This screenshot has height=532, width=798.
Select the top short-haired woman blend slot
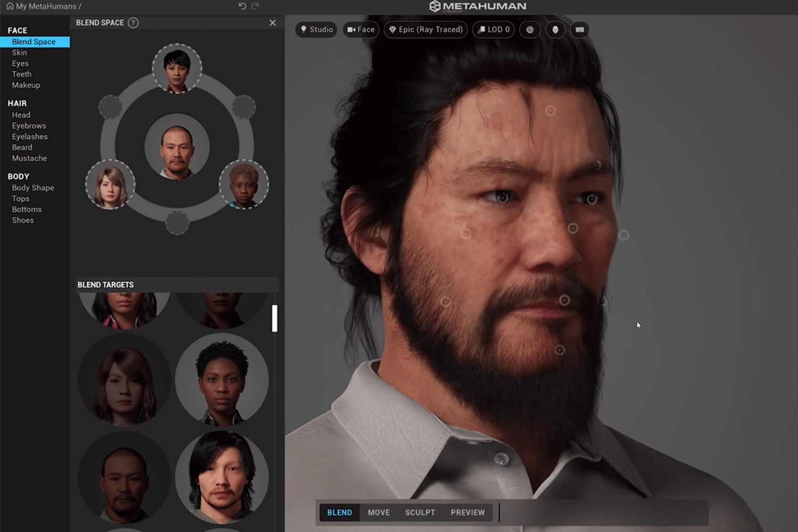pos(177,69)
